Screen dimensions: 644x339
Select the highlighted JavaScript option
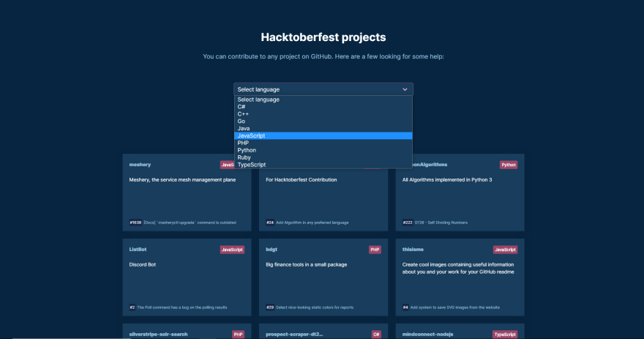pos(323,135)
